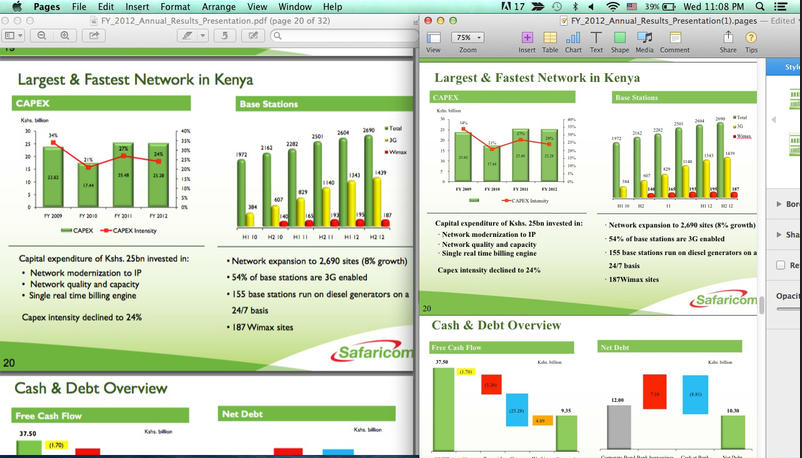Zoom in in the Preview window
The image size is (802, 458).
pos(64,35)
